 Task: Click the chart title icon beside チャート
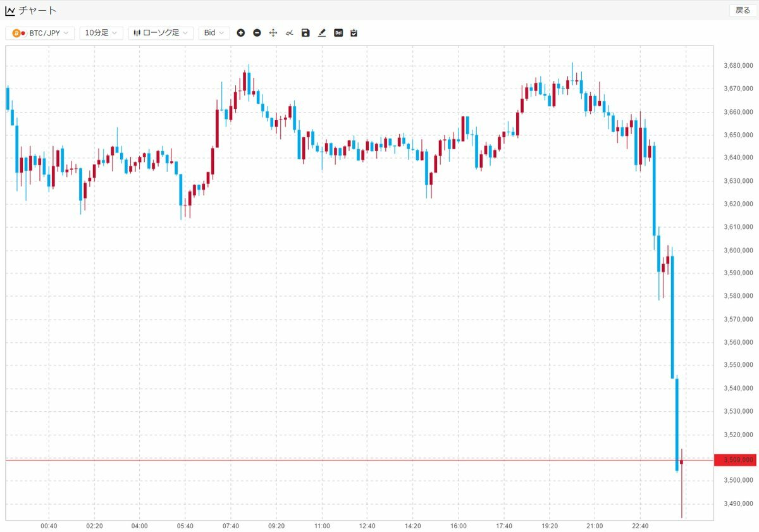pyautogui.click(x=10, y=10)
